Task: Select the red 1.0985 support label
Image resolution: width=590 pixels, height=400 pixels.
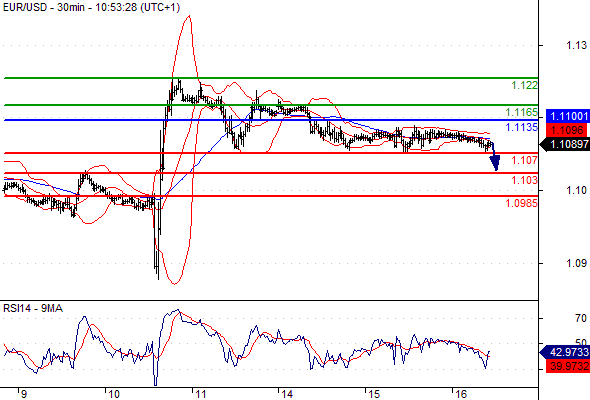Action: [522, 204]
